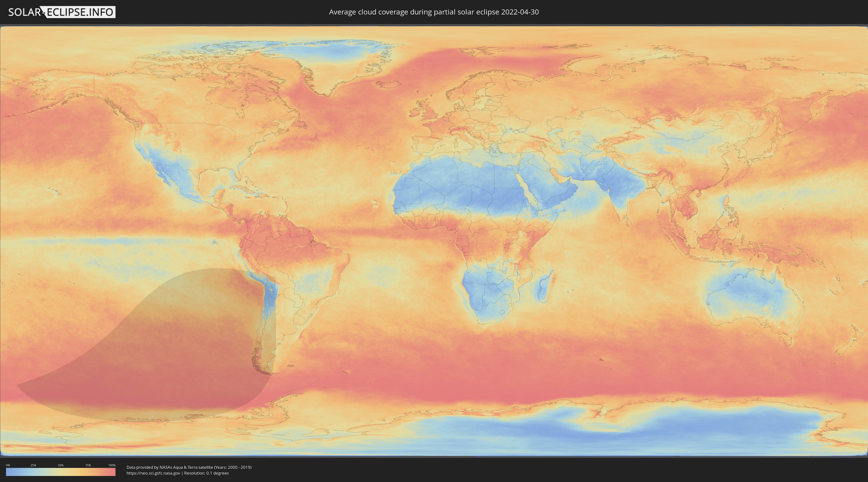
Task: Click the map title about partial solar eclipse
Action: 434,12
